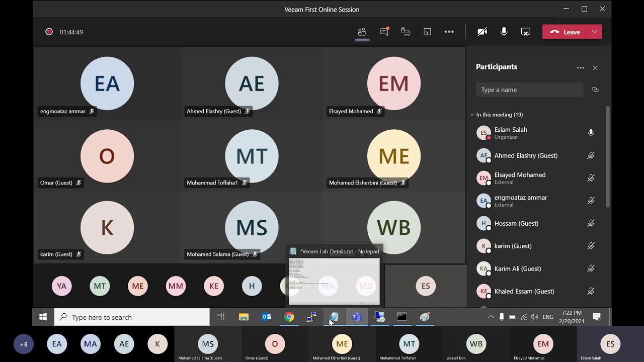Expand the Leave button dropdown arrow
644x362 pixels.
tap(595, 32)
